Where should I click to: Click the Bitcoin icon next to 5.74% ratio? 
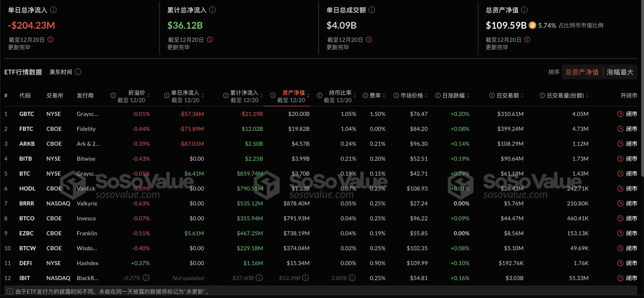pos(532,25)
